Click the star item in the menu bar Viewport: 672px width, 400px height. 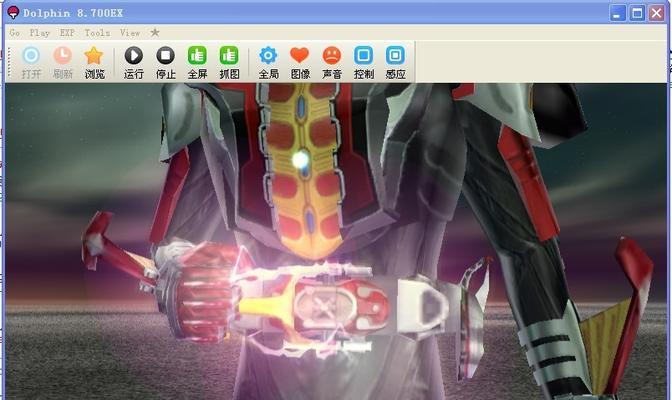point(155,32)
